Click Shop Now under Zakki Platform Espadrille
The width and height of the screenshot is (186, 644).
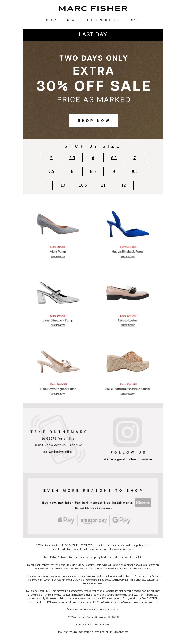coord(128,394)
